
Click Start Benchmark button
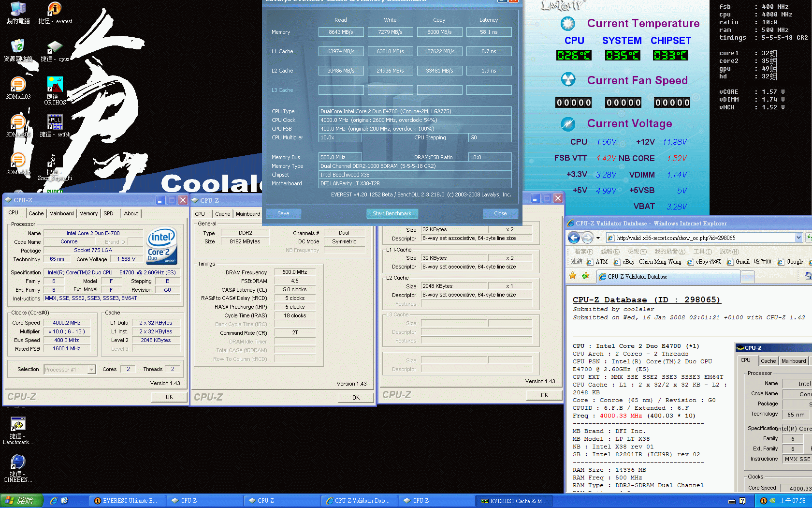pyautogui.click(x=392, y=213)
